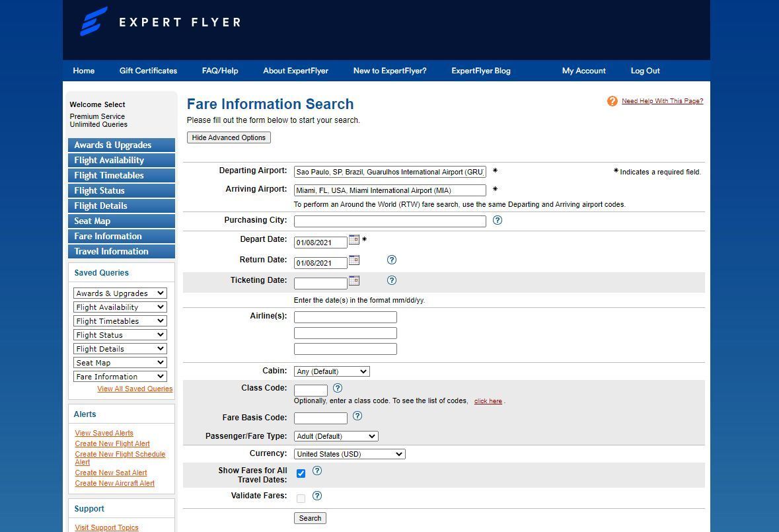Go to Home in the top navigation

click(x=83, y=71)
